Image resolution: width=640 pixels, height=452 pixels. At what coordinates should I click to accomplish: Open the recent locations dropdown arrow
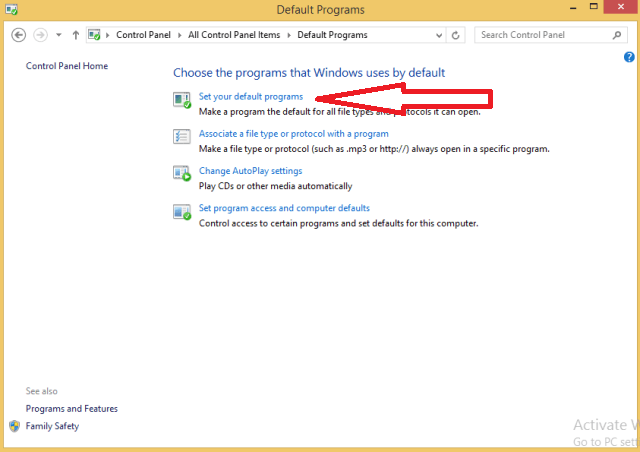[x=59, y=35]
